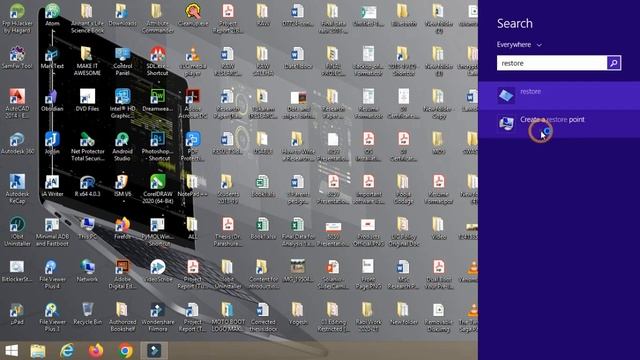The width and height of the screenshot is (640, 360).
Task: Open File Explorer from the taskbar
Action: (38, 351)
